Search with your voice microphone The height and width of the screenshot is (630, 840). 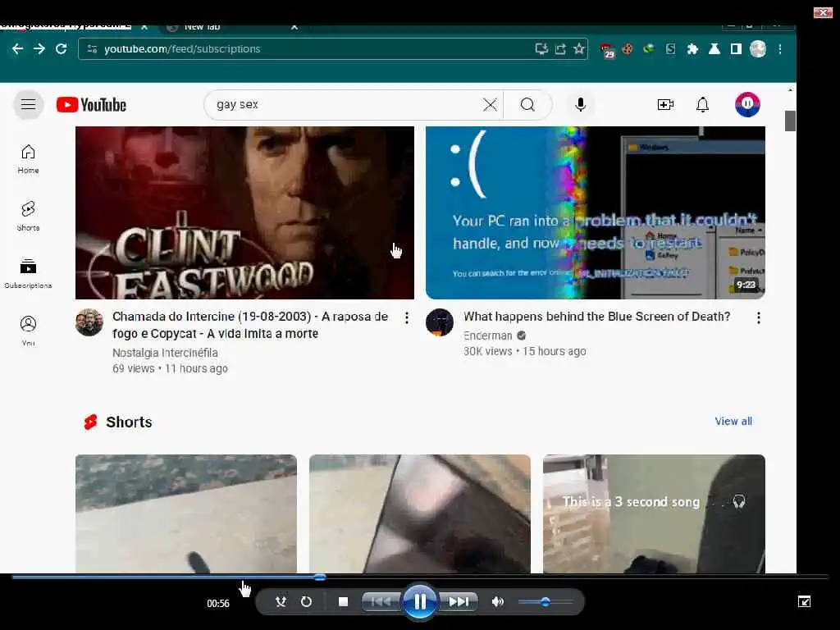pos(580,104)
